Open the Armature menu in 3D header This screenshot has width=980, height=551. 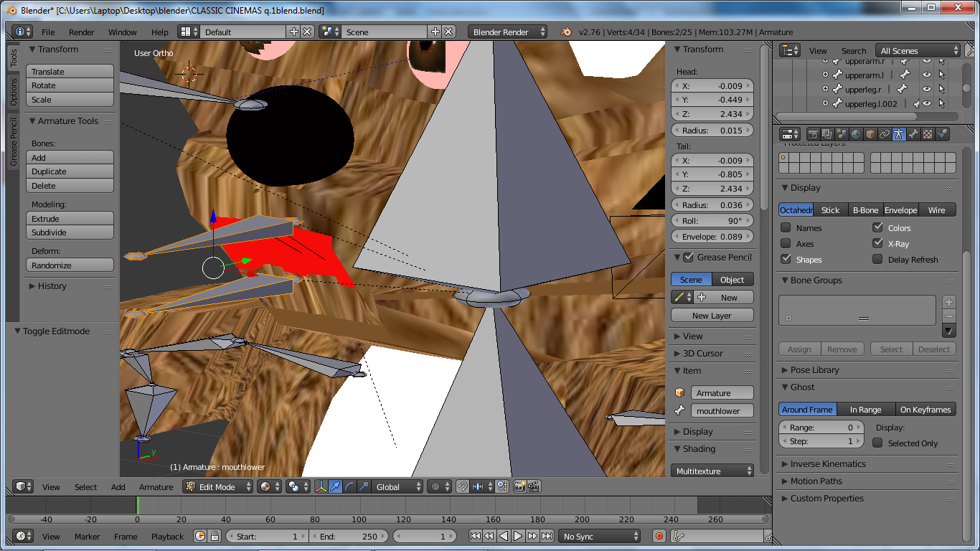pos(156,486)
